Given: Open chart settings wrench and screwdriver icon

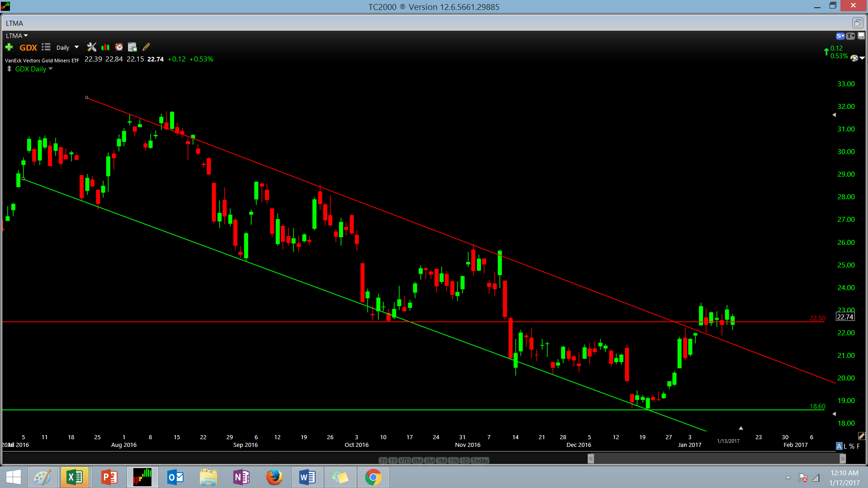Looking at the screenshot, I should [92, 47].
